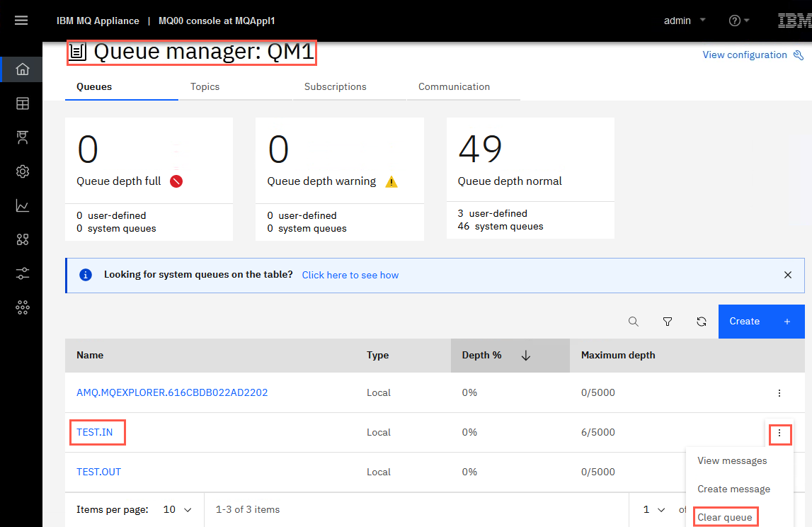
Task: Sort by the Type column header
Action: click(x=377, y=355)
